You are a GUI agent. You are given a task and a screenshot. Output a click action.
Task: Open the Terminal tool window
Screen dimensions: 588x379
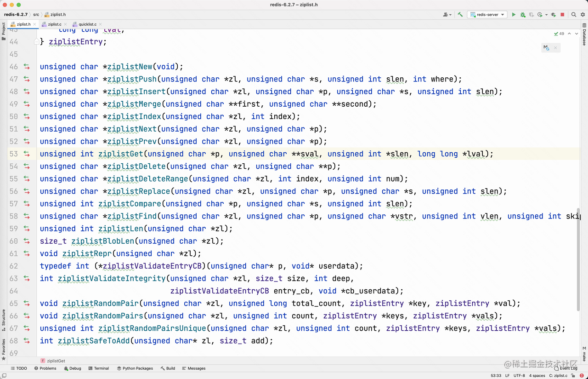[99, 368]
